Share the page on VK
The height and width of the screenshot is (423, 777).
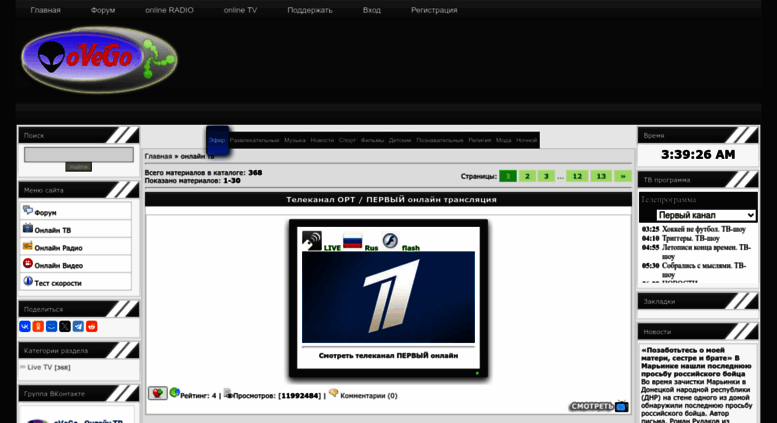[x=25, y=326]
